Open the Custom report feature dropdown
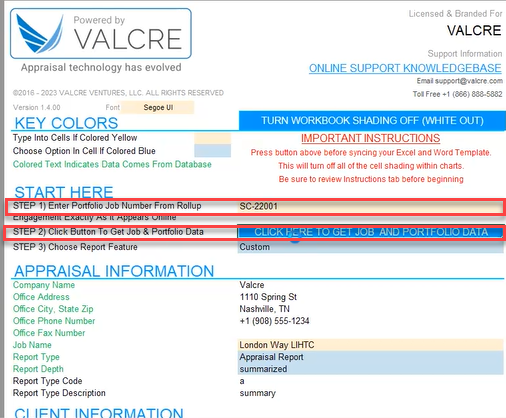506x418 pixels. 371,247
